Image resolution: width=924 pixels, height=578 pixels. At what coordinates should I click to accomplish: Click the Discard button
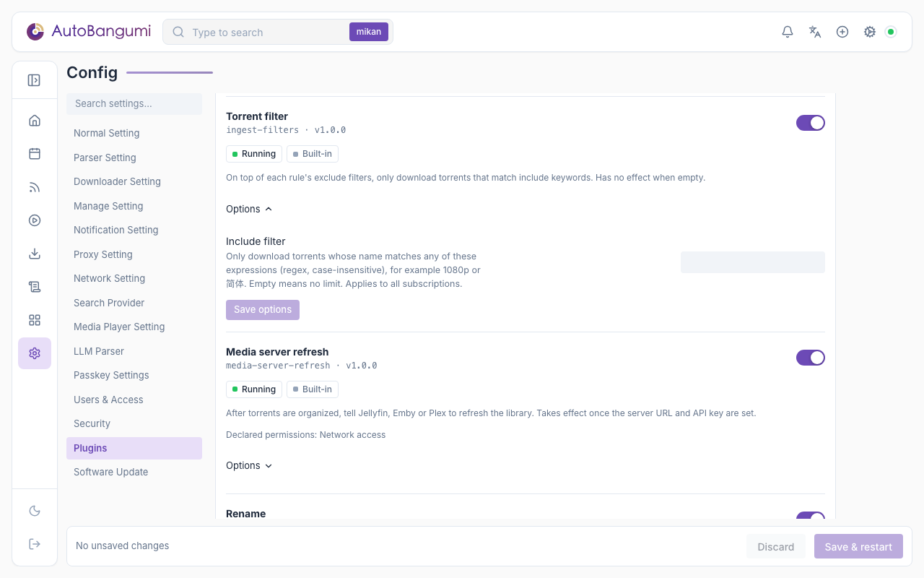point(776,546)
